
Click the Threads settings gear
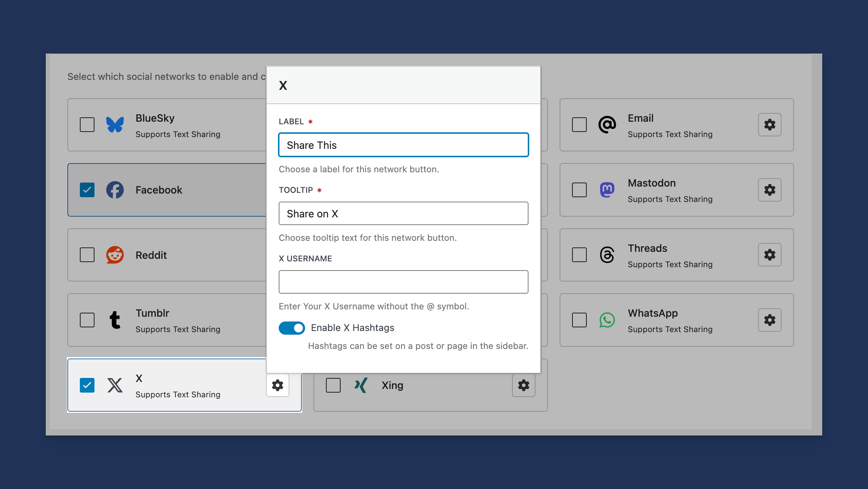769,255
